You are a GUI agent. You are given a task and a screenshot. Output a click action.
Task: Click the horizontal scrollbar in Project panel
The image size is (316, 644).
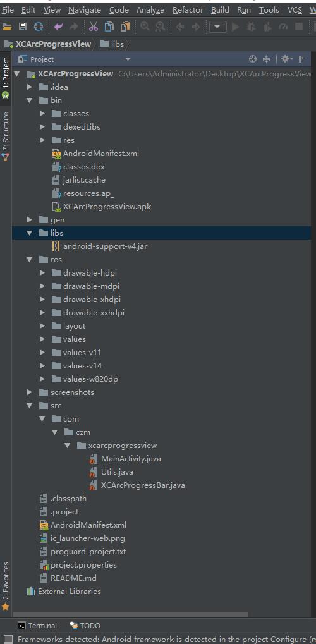point(130,614)
